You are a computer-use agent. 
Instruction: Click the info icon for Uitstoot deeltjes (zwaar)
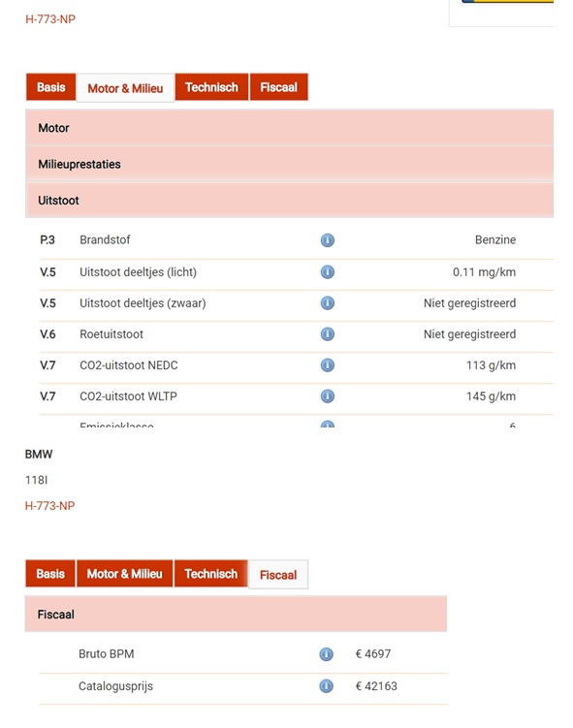(328, 302)
